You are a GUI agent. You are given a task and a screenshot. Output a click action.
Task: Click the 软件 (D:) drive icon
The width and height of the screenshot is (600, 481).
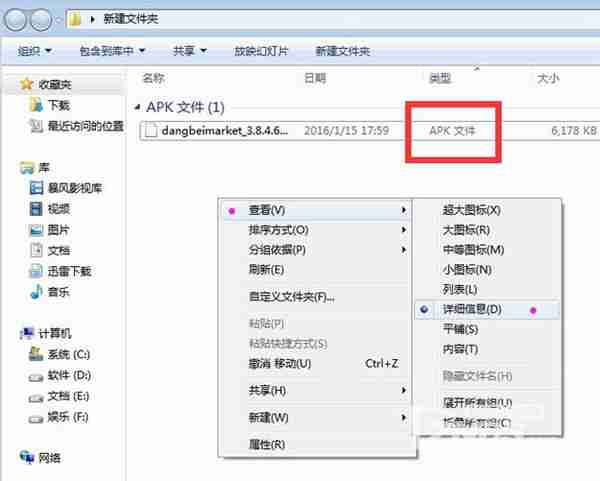point(36,377)
